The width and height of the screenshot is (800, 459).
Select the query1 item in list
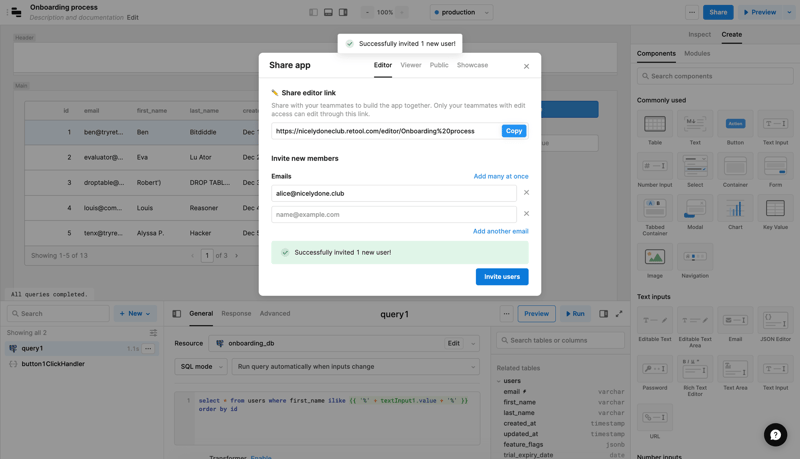(82, 348)
